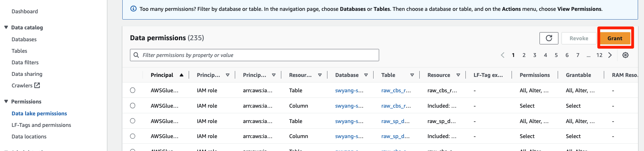The height and width of the screenshot is (151, 644).
Task: Open LF-Tags and permissions page
Action: [x=41, y=125]
